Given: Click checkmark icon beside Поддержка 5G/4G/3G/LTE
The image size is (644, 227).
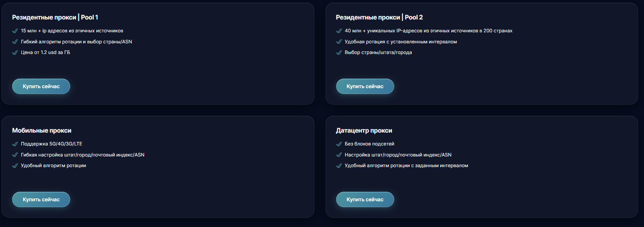Looking at the screenshot, I should [15, 144].
